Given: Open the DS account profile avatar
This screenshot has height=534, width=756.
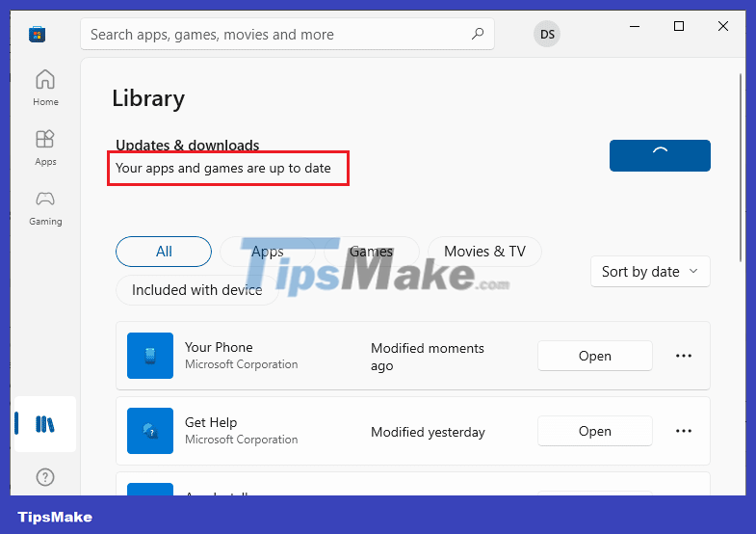Looking at the screenshot, I should coord(547,35).
